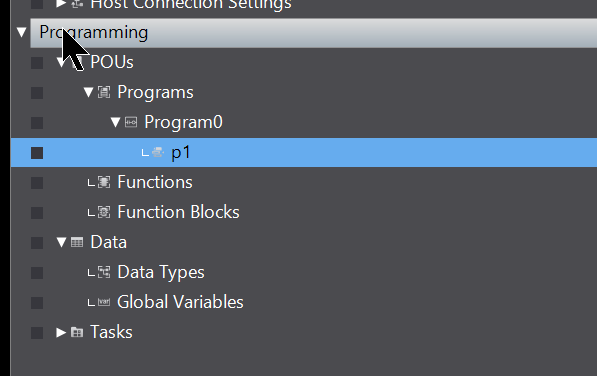Collapse the Programming section
The height and width of the screenshot is (376, 597).
pos(22,32)
